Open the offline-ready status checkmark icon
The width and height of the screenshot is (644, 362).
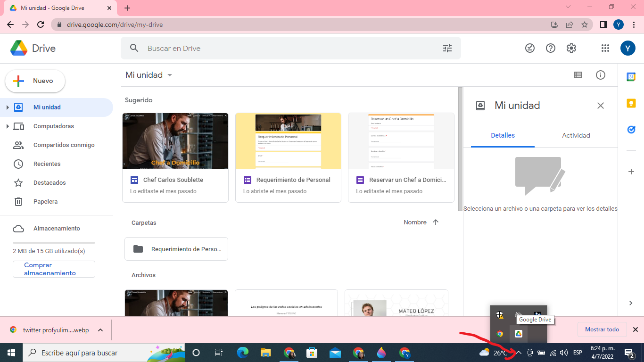click(x=530, y=48)
